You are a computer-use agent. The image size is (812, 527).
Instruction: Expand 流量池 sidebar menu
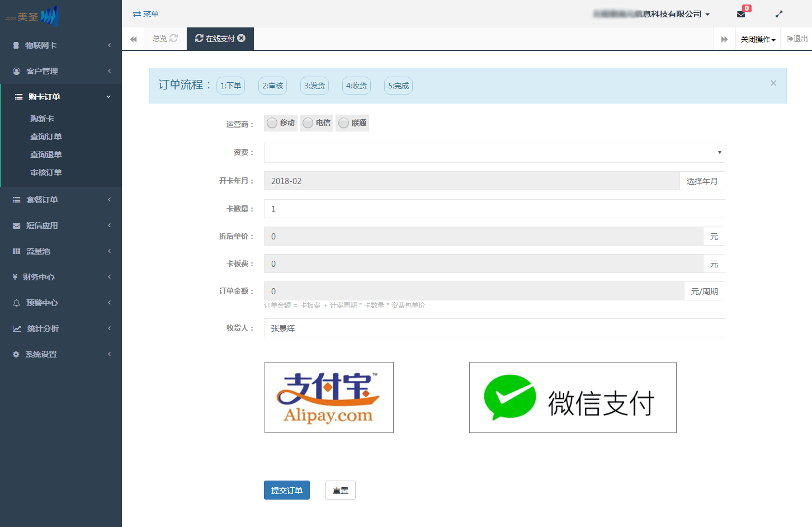(61, 251)
